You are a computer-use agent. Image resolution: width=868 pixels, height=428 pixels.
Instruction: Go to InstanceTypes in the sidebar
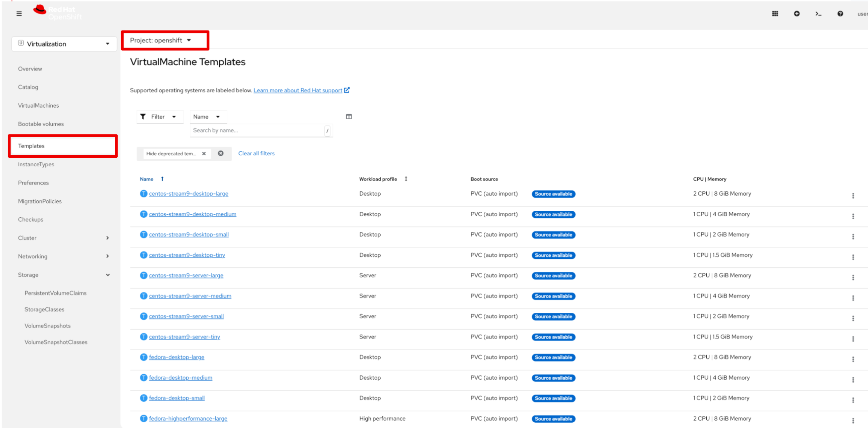click(x=36, y=164)
